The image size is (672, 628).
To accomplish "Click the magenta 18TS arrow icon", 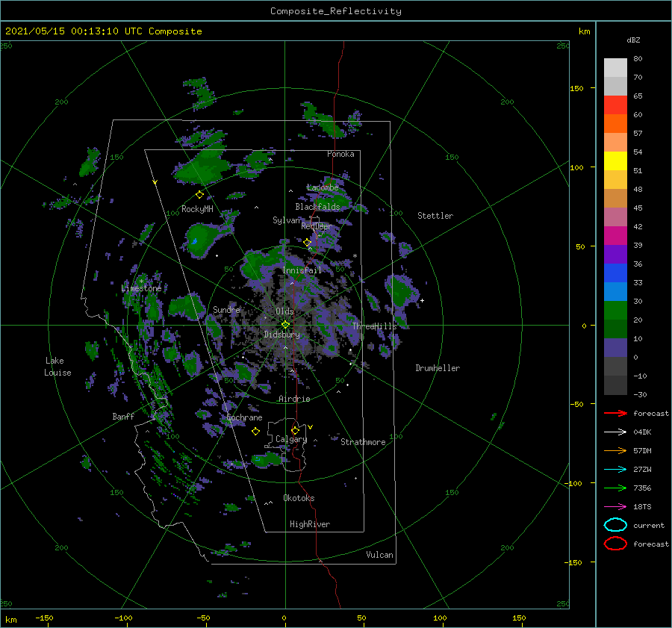I will pos(615,507).
